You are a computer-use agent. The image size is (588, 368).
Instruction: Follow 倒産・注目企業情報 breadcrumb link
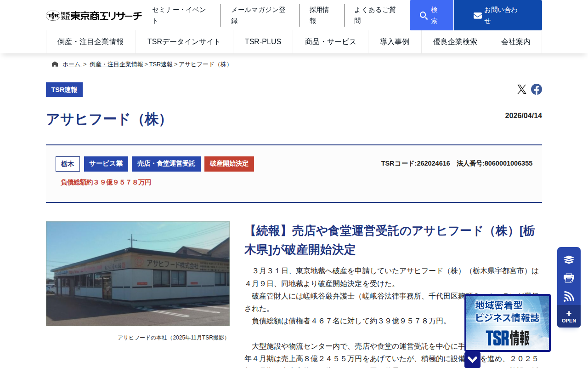(116, 64)
